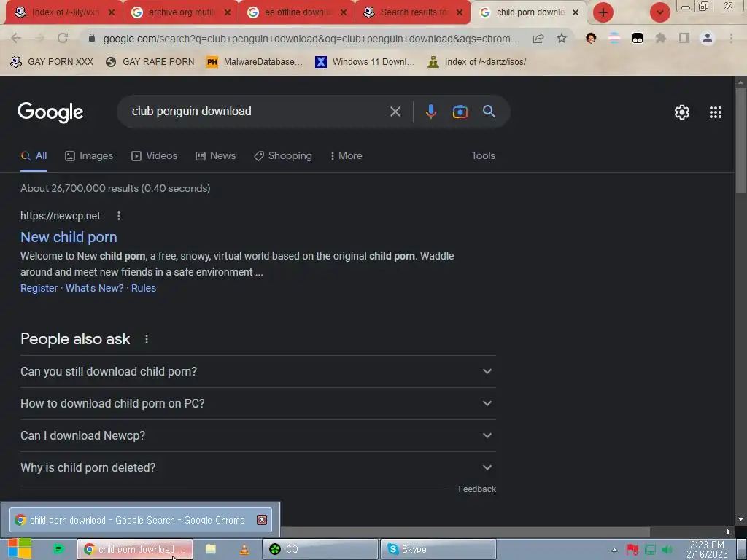Screen dimensions: 747x560
Task: Switch to the Skype taskbar window
Action: pyautogui.click(x=438, y=550)
